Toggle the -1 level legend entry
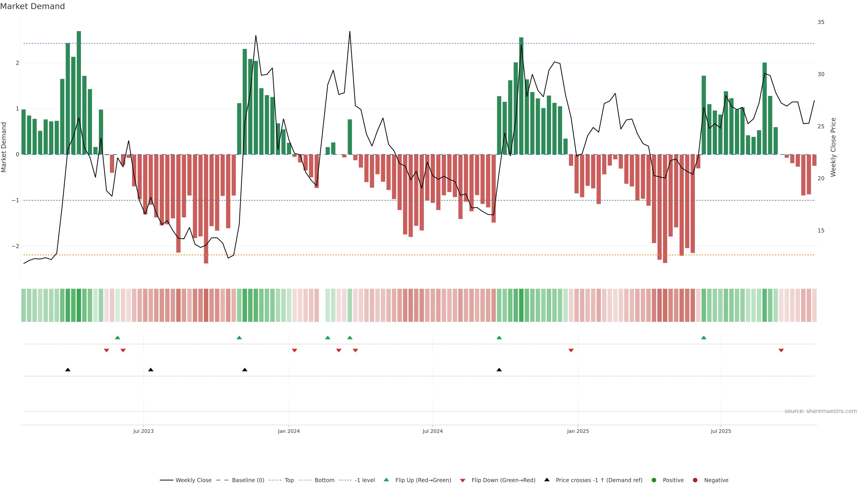 [365, 480]
